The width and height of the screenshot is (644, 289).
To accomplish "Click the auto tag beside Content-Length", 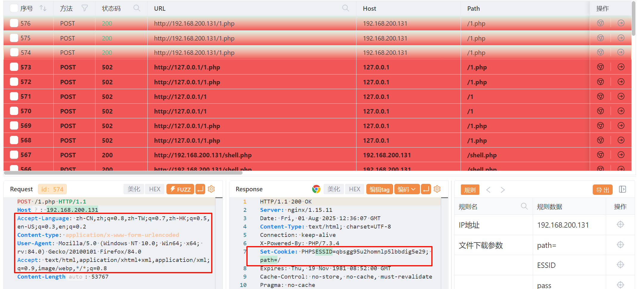I will pyautogui.click(x=75, y=276).
